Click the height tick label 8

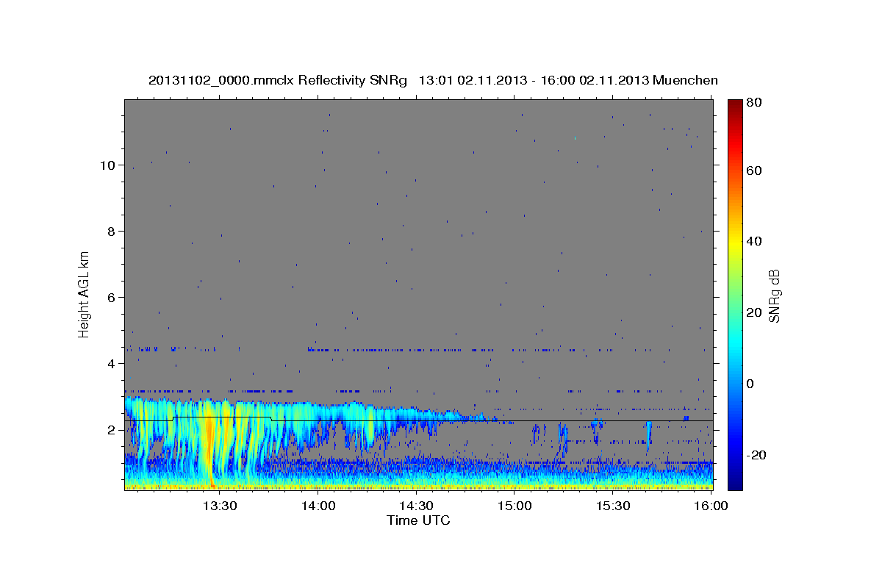tap(112, 232)
